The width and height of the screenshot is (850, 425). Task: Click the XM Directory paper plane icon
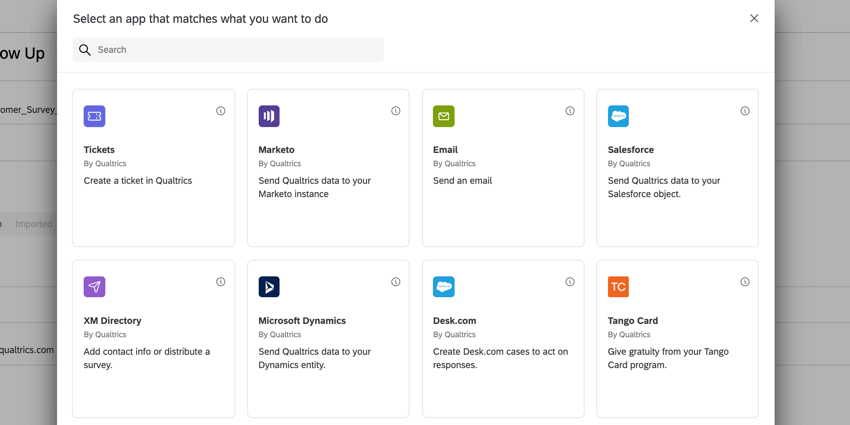tap(95, 287)
